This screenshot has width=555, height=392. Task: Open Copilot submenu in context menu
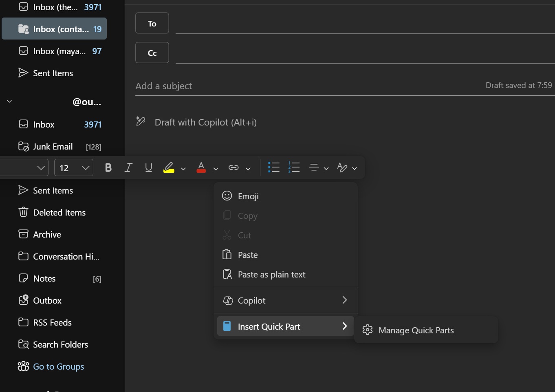[285, 300]
